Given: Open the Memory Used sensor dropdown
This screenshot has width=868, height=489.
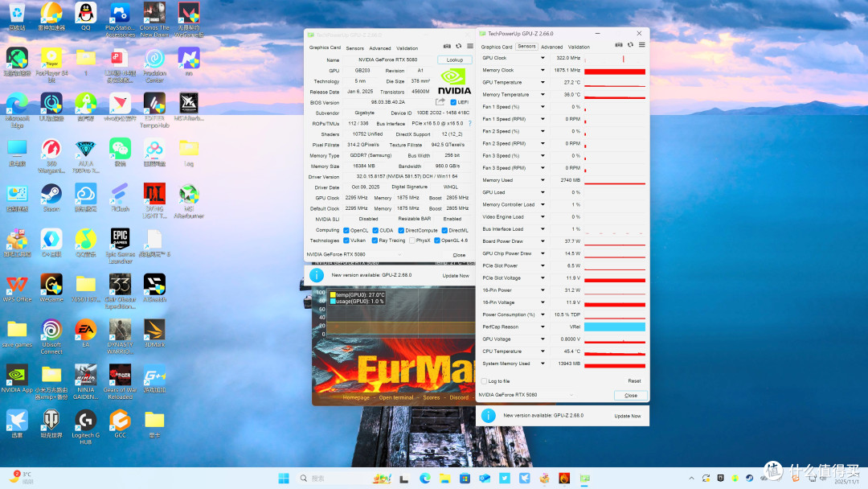Looking at the screenshot, I should pyautogui.click(x=542, y=180).
